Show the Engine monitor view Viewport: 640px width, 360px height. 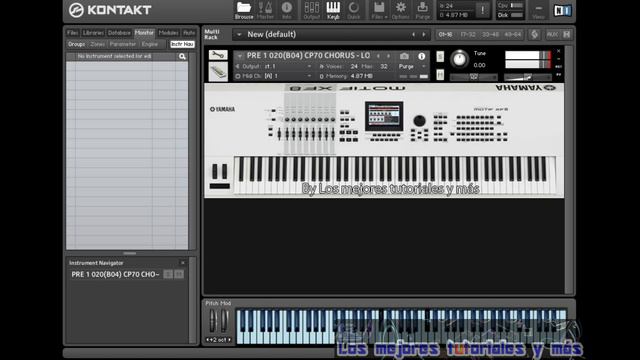[x=149, y=44]
